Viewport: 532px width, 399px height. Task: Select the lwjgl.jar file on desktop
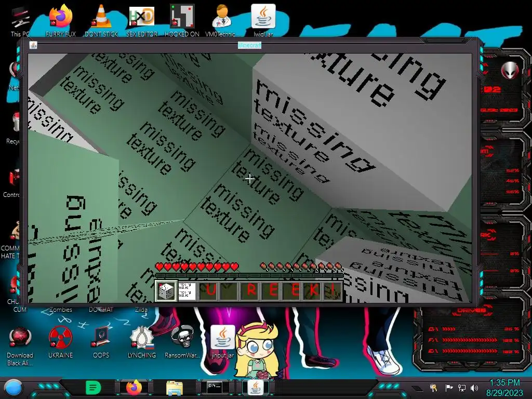coord(263,20)
